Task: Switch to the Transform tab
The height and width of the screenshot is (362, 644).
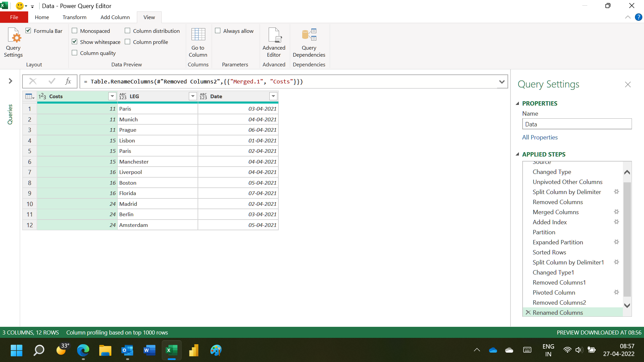Action: [x=74, y=17]
